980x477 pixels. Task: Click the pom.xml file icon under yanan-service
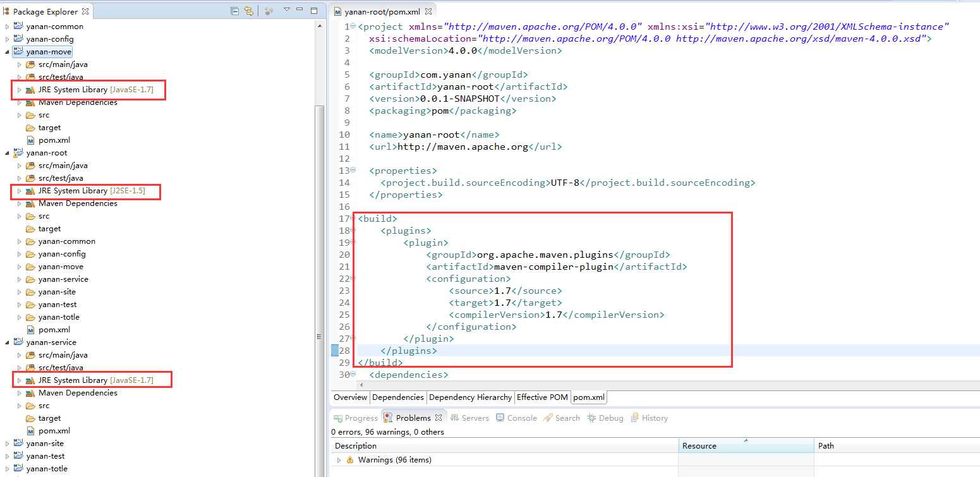[x=30, y=431]
